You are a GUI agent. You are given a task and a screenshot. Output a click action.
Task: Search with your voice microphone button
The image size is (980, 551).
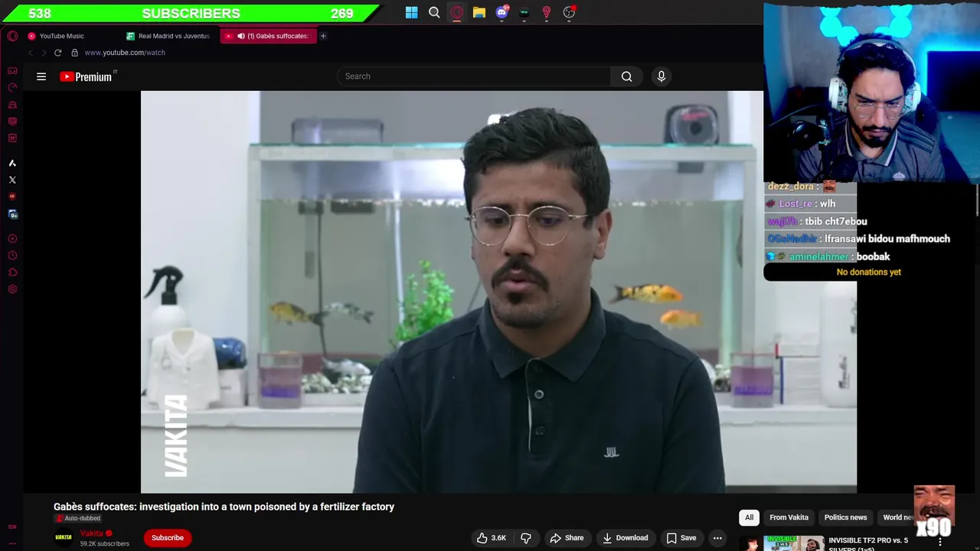[661, 77]
